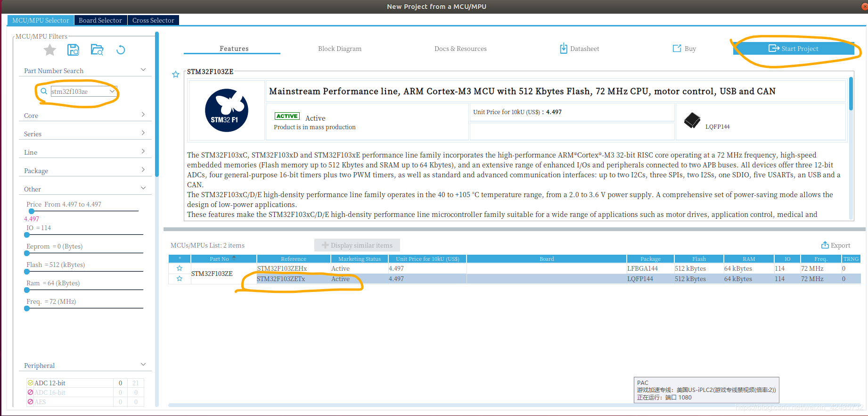Switch to the Cross Selector tab
868x416 pixels.
tap(153, 20)
